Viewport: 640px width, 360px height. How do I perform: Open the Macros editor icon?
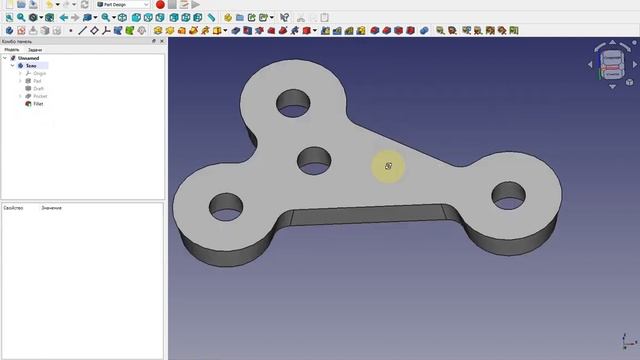(x=184, y=4)
